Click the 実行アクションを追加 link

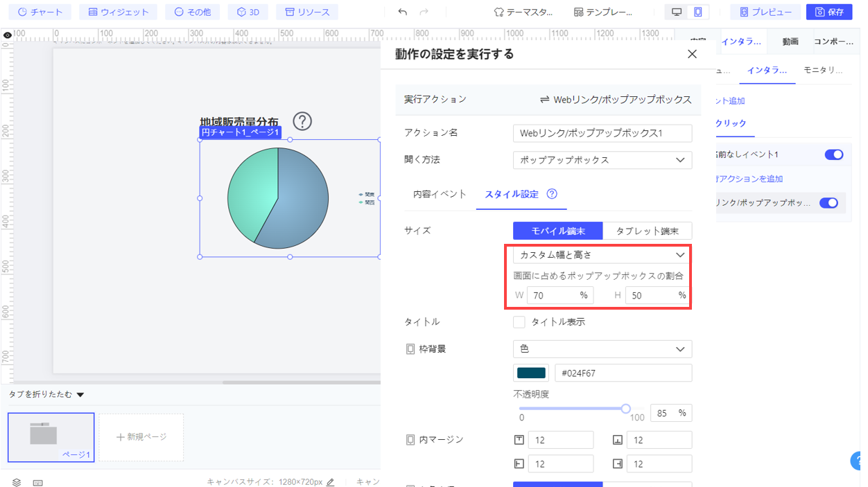pos(750,179)
